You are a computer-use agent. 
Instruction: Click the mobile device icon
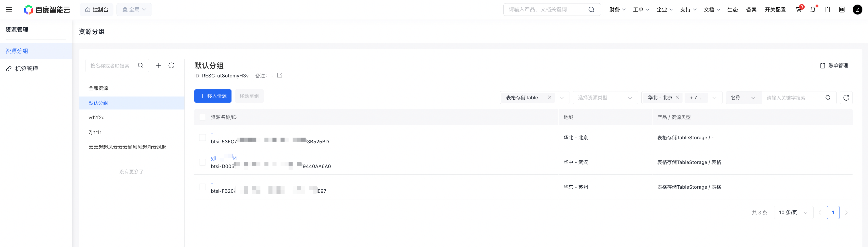[x=827, y=10]
